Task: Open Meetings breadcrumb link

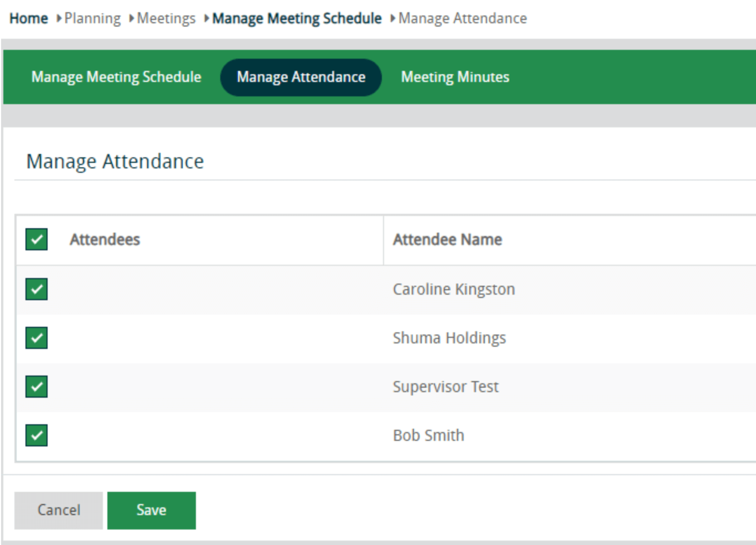Action: (166, 18)
